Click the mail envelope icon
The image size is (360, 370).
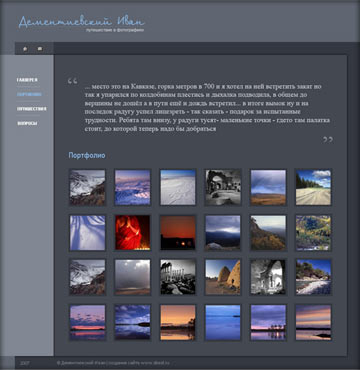point(40,49)
